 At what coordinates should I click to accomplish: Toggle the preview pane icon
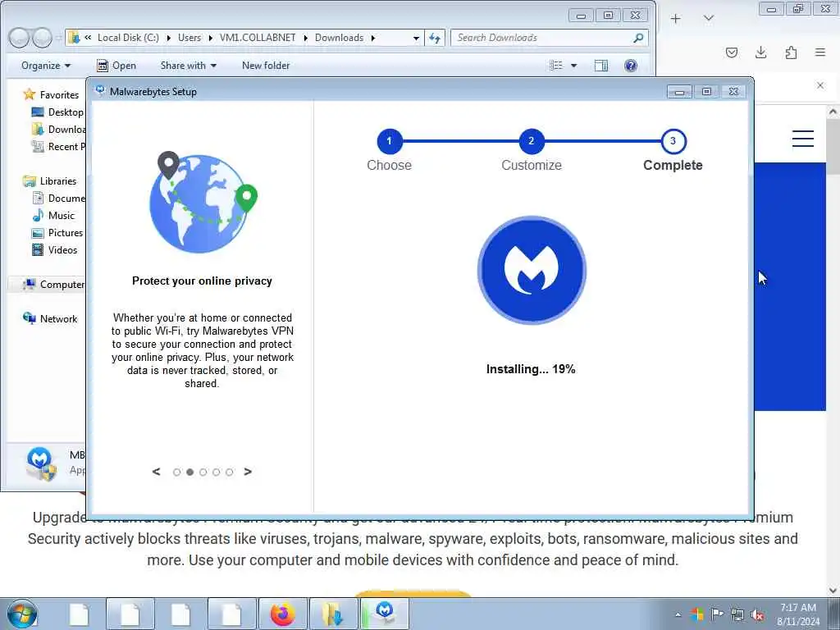pos(601,66)
